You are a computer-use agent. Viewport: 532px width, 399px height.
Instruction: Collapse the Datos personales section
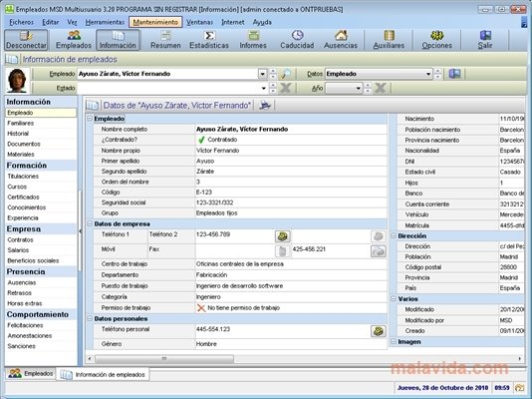click(x=90, y=318)
